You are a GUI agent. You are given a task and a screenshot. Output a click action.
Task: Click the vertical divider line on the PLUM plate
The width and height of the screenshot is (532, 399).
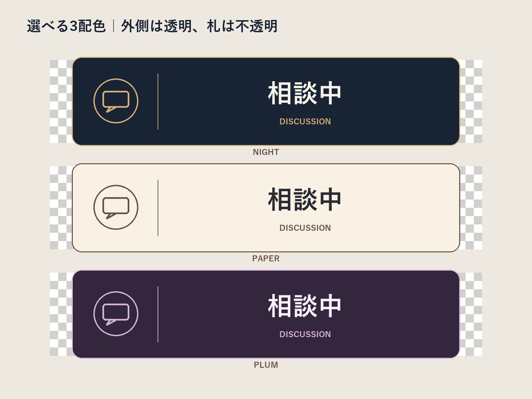click(x=158, y=314)
